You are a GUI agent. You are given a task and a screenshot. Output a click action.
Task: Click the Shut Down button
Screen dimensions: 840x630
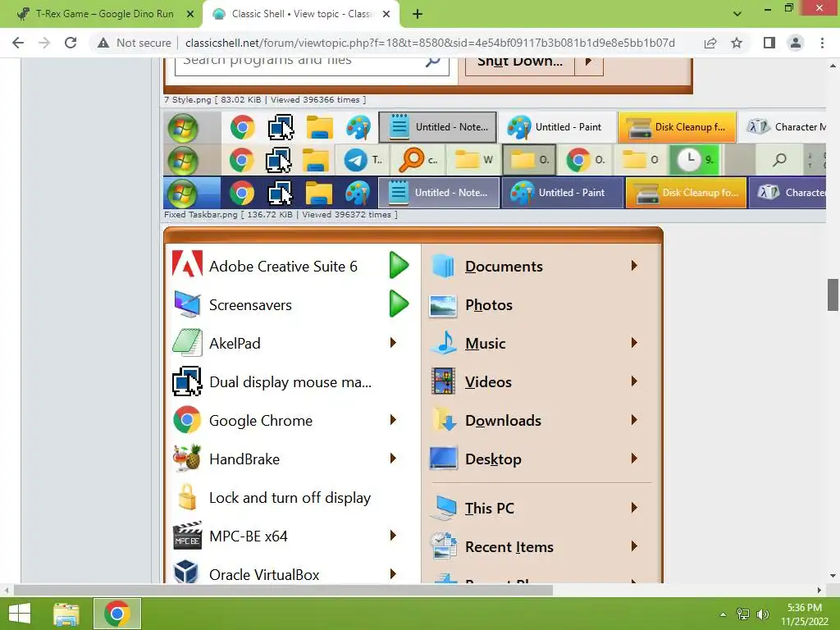519,64
